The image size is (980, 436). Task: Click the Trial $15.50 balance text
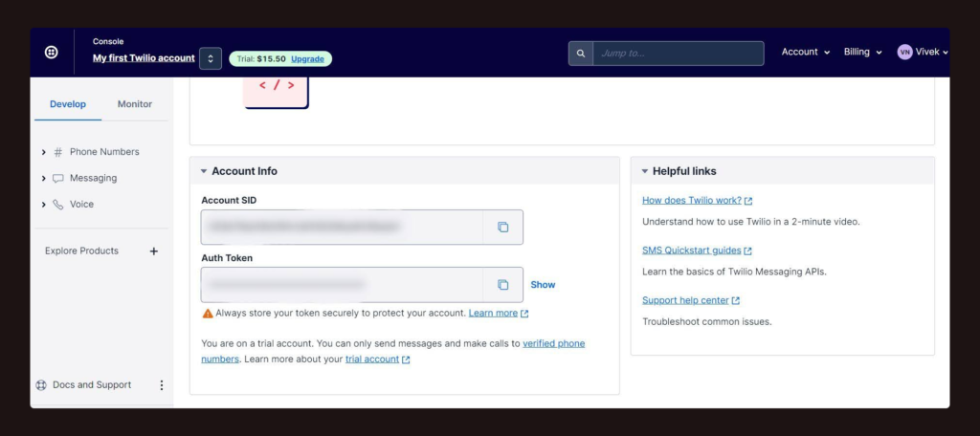tap(261, 59)
